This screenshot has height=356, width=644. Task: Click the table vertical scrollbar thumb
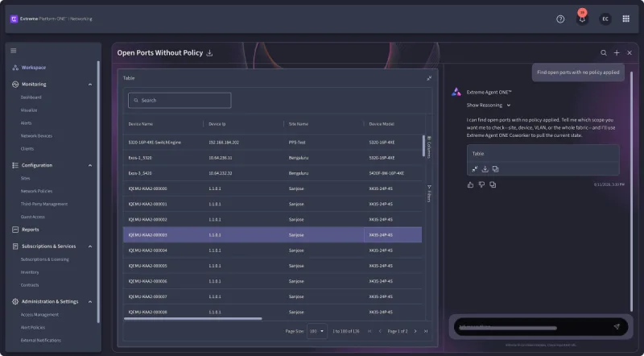423,146
